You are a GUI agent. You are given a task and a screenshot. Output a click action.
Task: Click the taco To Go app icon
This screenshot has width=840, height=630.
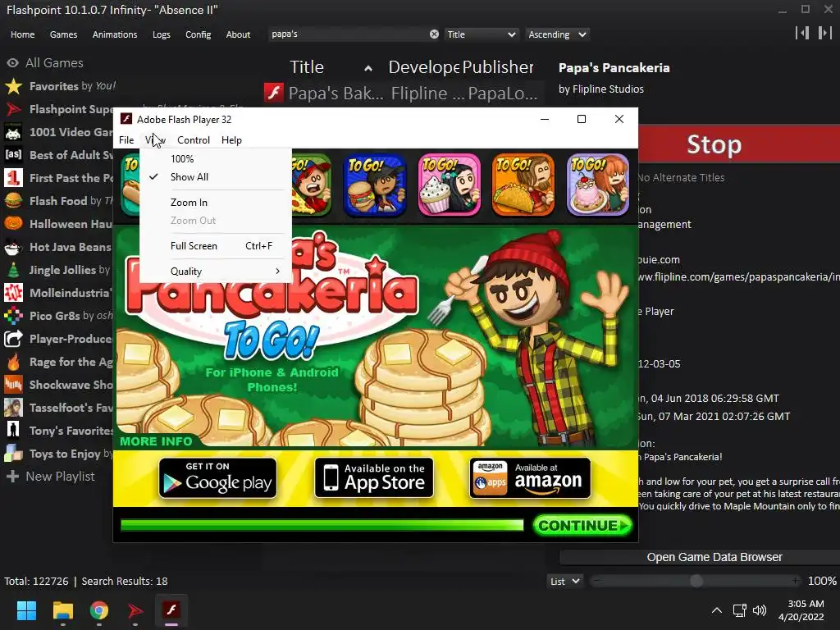[523, 185]
